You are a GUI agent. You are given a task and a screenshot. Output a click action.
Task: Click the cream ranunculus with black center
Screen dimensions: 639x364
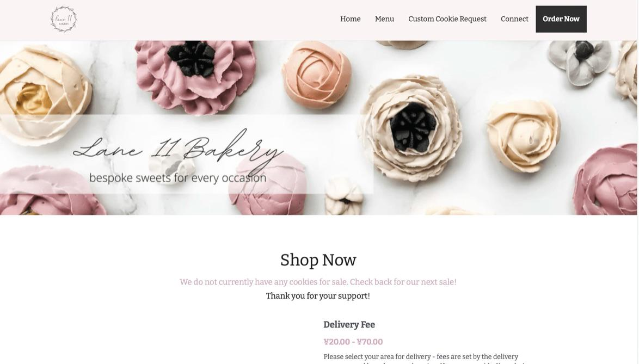(x=410, y=128)
